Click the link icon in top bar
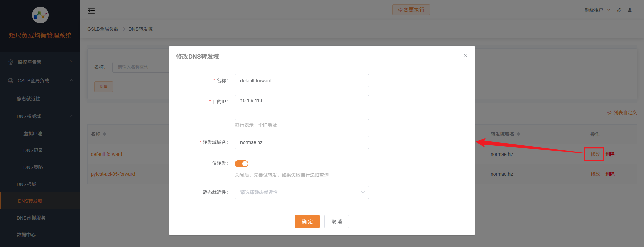The image size is (644, 247). 619,10
